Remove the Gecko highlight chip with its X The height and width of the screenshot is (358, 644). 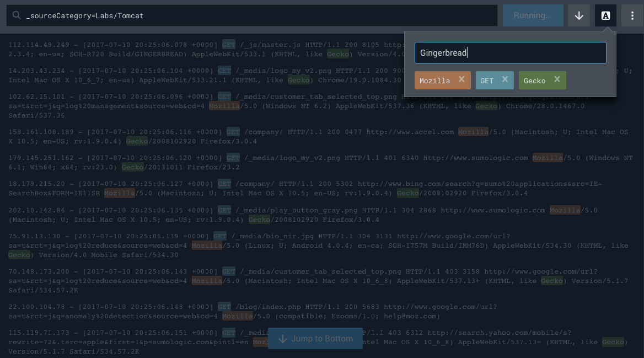[556, 80]
